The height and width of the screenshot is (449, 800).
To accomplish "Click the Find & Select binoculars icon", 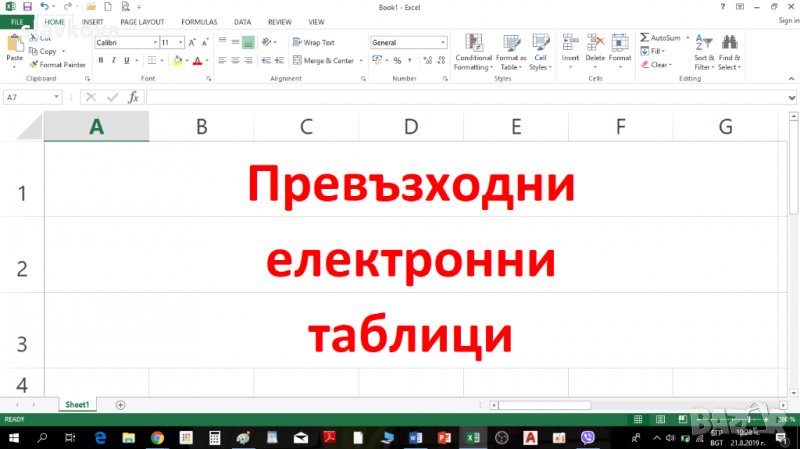I will coord(730,43).
